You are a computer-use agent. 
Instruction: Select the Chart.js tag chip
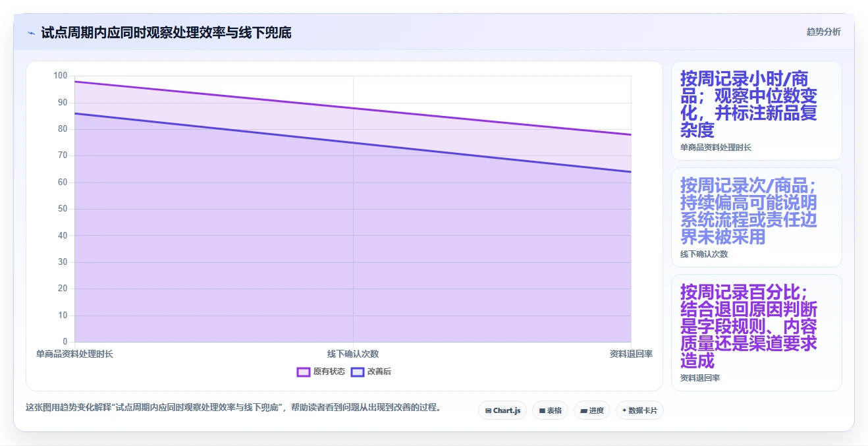(502, 410)
